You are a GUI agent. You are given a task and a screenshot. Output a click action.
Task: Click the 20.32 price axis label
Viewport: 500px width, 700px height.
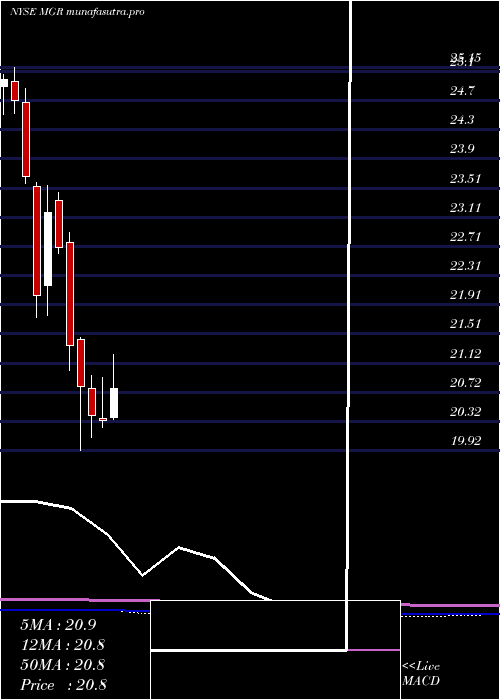tap(465, 412)
